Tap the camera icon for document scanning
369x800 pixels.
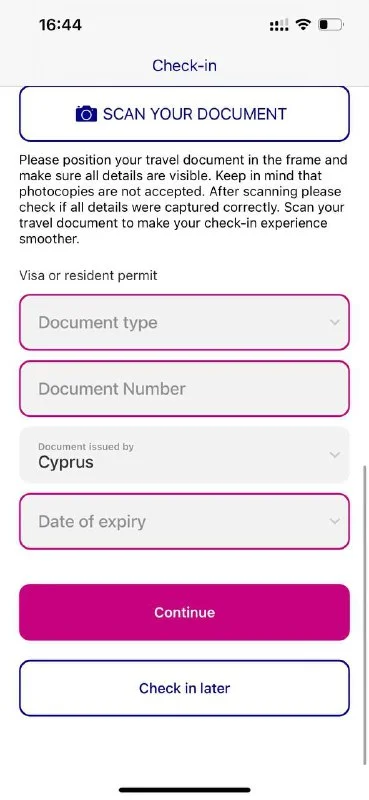click(x=86, y=114)
